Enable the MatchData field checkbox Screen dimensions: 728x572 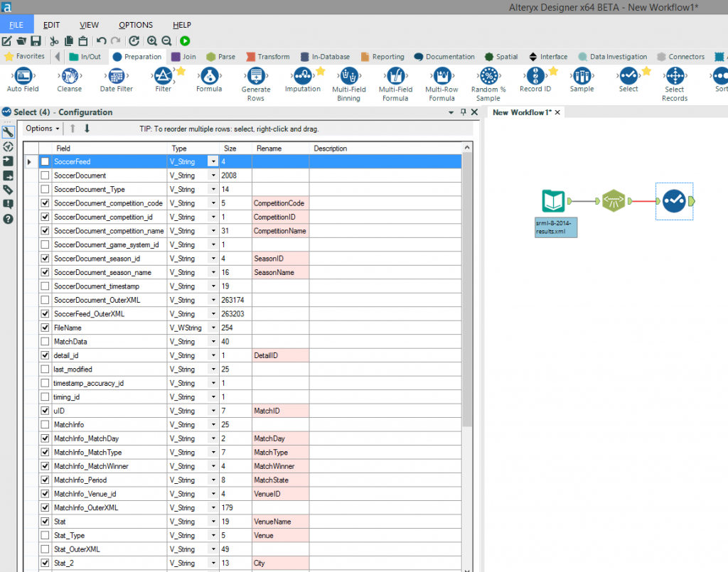[45, 342]
